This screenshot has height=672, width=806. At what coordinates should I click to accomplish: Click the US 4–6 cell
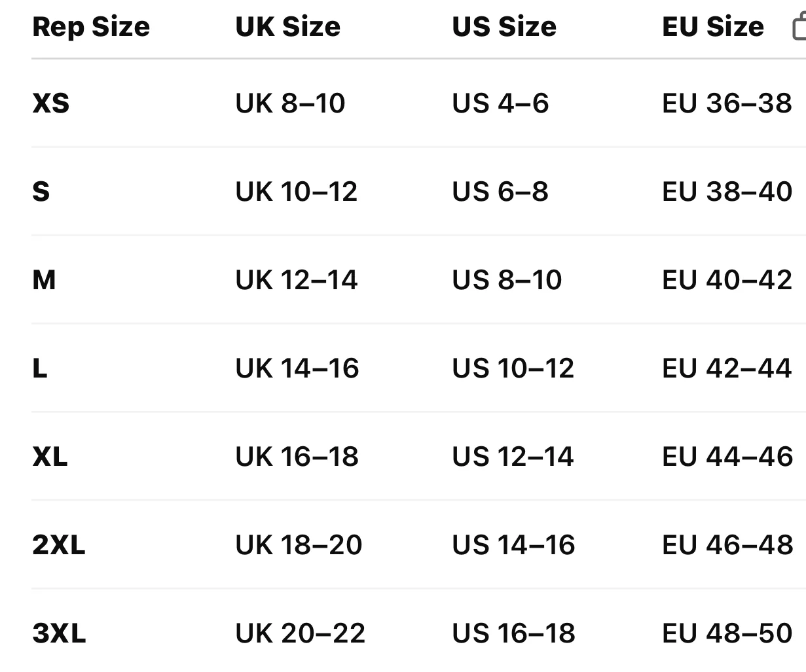tap(500, 103)
